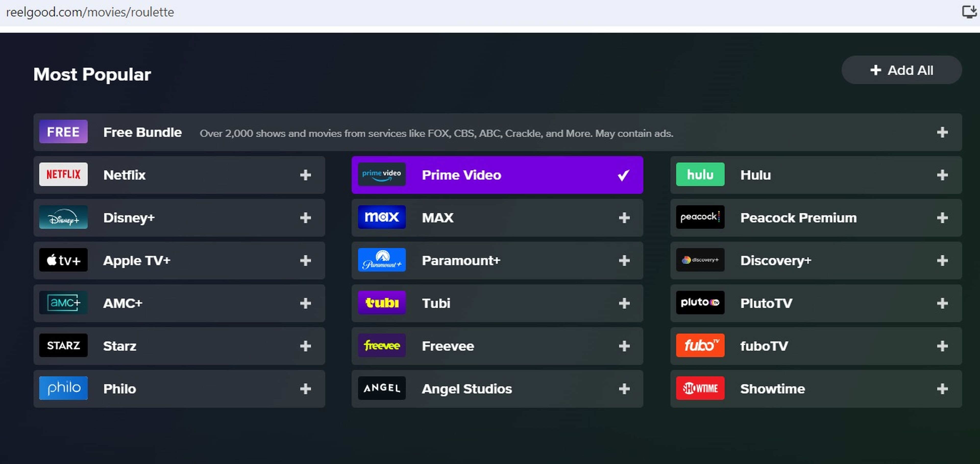This screenshot has height=464, width=980.
Task: Click the Prime Video logo icon
Action: pyautogui.click(x=382, y=174)
